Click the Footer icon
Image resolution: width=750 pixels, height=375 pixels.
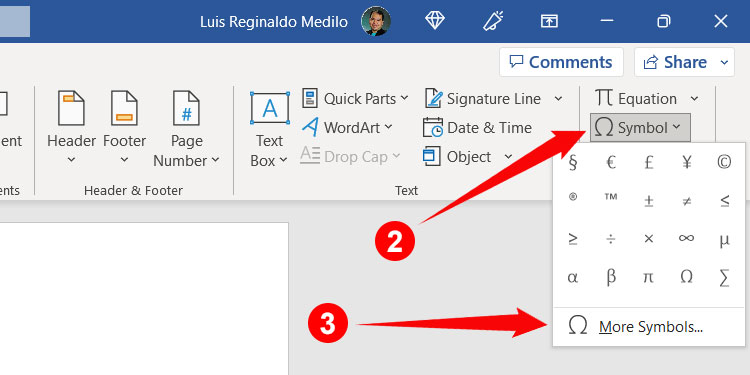pyautogui.click(x=124, y=108)
